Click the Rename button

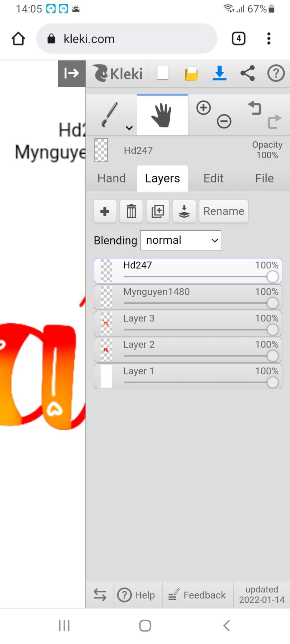pos(224,211)
